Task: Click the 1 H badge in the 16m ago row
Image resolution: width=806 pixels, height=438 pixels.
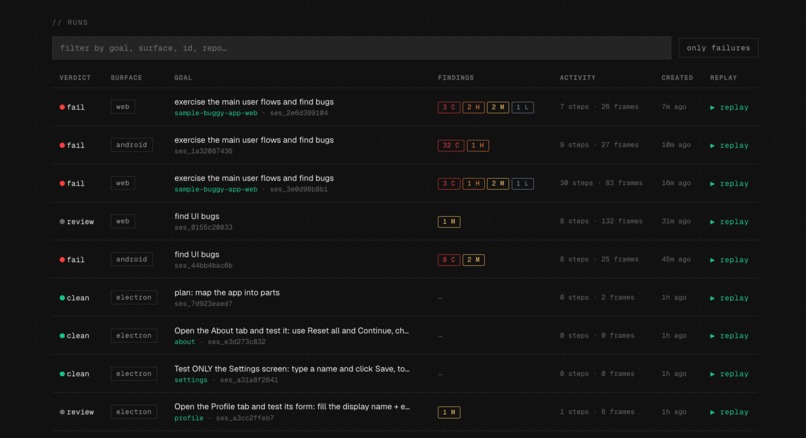Action: 473,184
